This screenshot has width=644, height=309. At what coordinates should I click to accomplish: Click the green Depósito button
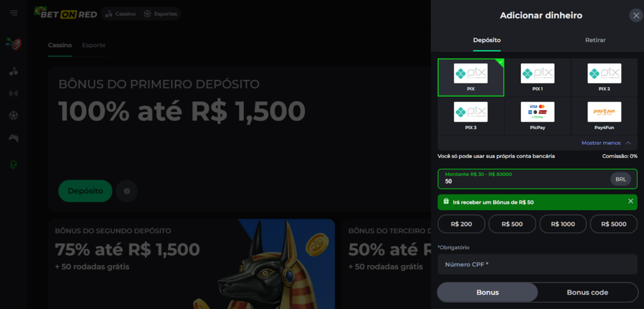[85, 191]
